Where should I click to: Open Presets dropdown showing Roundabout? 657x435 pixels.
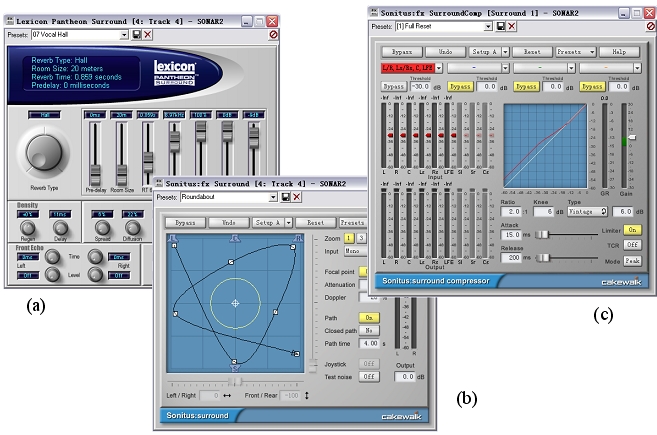273,197
